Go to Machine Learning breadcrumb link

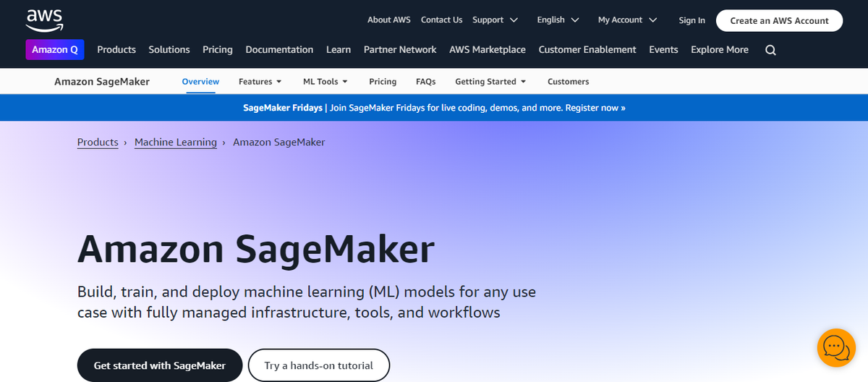[x=176, y=143]
